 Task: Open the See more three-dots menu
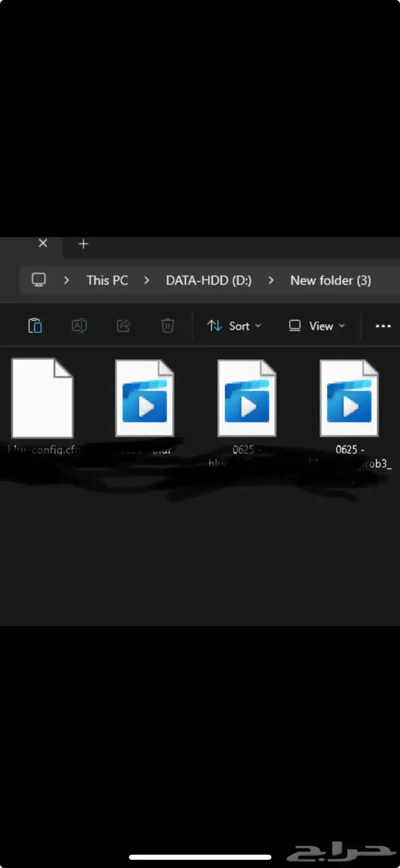click(383, 326)
